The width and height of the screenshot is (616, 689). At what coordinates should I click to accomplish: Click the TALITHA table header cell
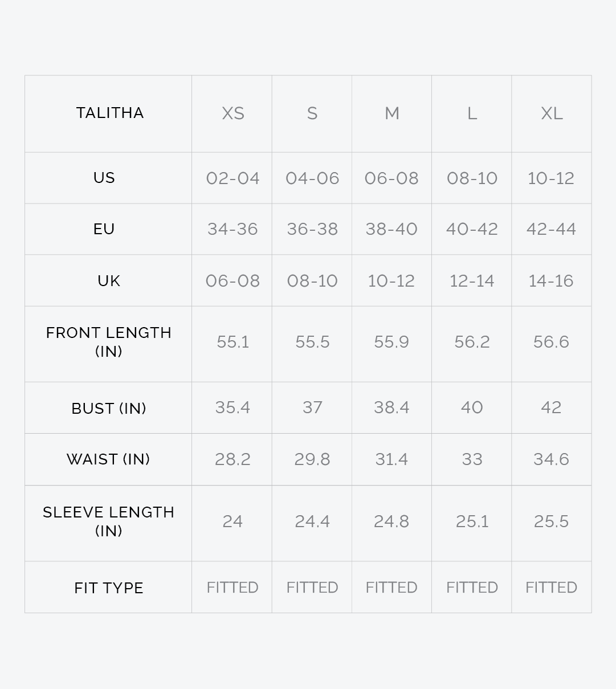tap(110, 113)
